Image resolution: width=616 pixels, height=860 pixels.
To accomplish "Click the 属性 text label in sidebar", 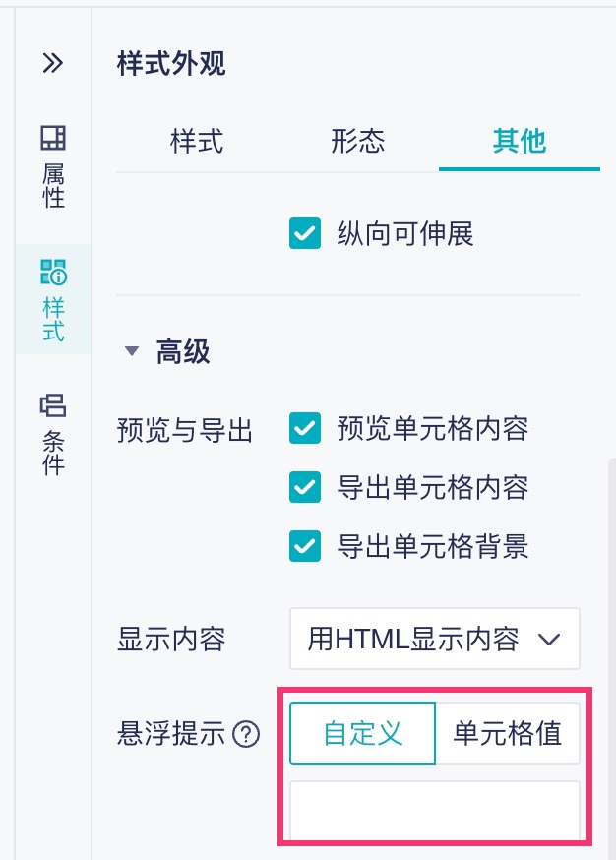I will click(54, 185).
